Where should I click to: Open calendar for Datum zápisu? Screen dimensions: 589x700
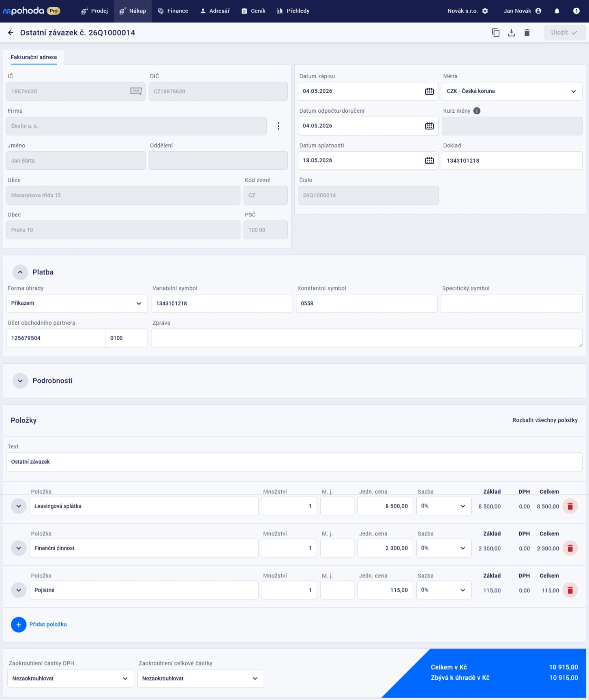429,91
